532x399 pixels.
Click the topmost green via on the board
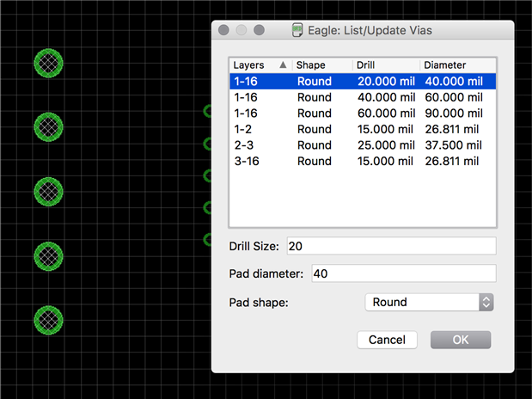click(x=48, y=62)
